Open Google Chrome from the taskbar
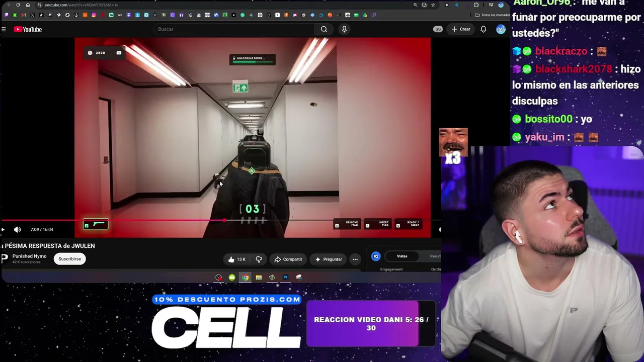Screen dimensions: 644x362 [x=245, y=278]
